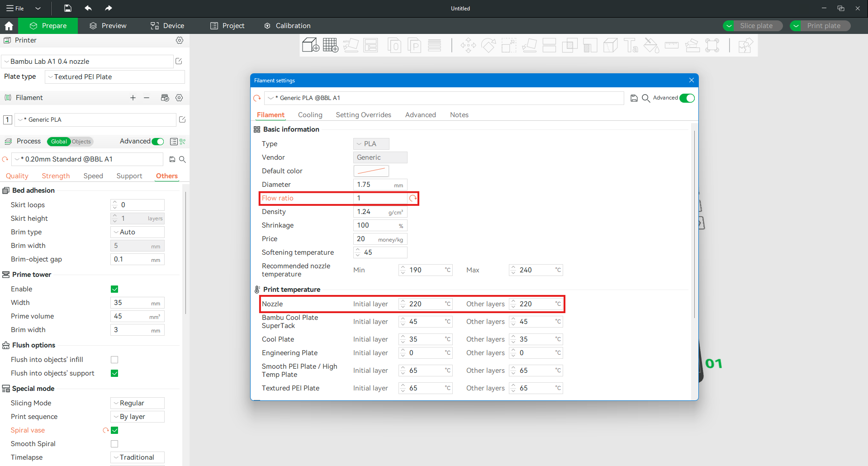This screenshot has height=466, width=868.
Task: Open the Notes tab in Filament settings
Action: (459, 115)
